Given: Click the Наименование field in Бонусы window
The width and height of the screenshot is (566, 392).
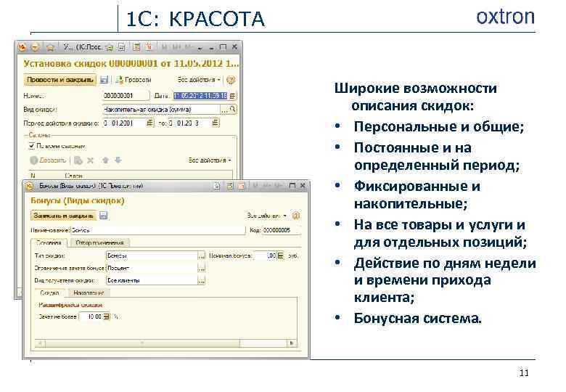Looking at the screenshot, I should (157, 230).
